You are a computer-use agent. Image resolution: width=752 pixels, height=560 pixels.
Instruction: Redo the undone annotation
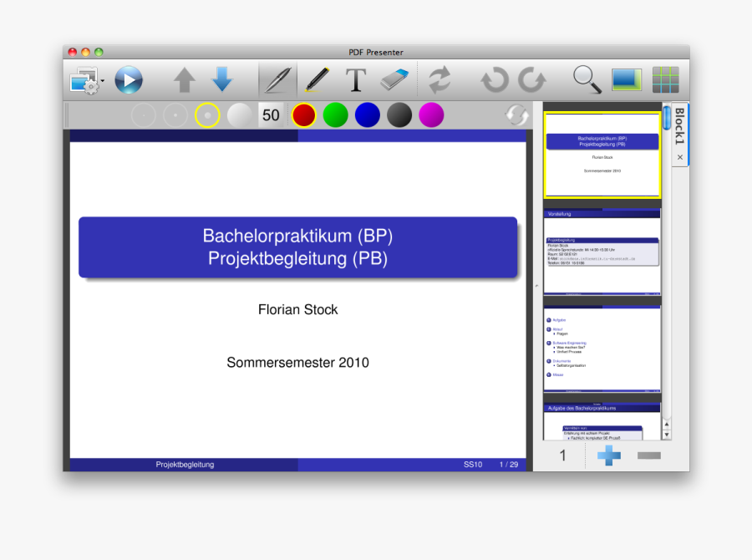tap(532, 79)
